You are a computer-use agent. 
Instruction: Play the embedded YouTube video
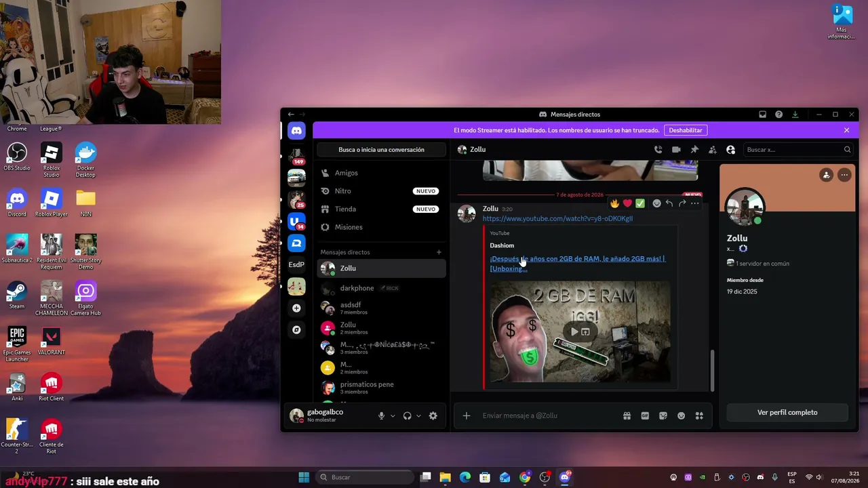pos(574,332)
